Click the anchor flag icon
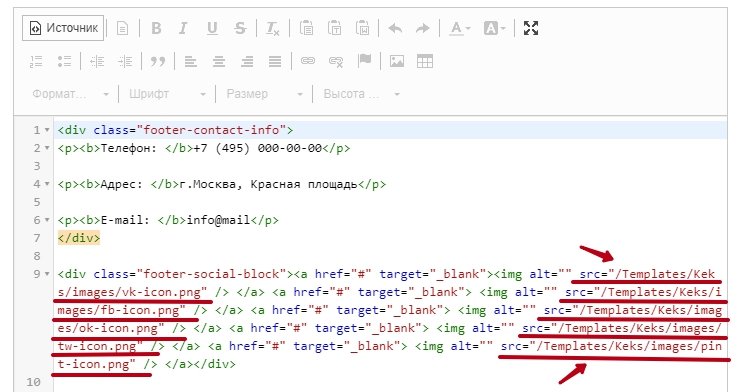740x392 pixels. click(x=364, y=61)
